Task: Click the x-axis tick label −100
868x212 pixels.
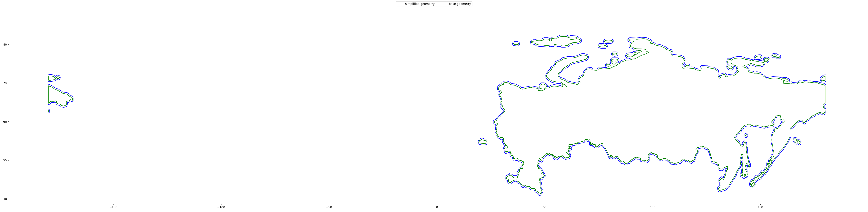Action: click(221, 207)
